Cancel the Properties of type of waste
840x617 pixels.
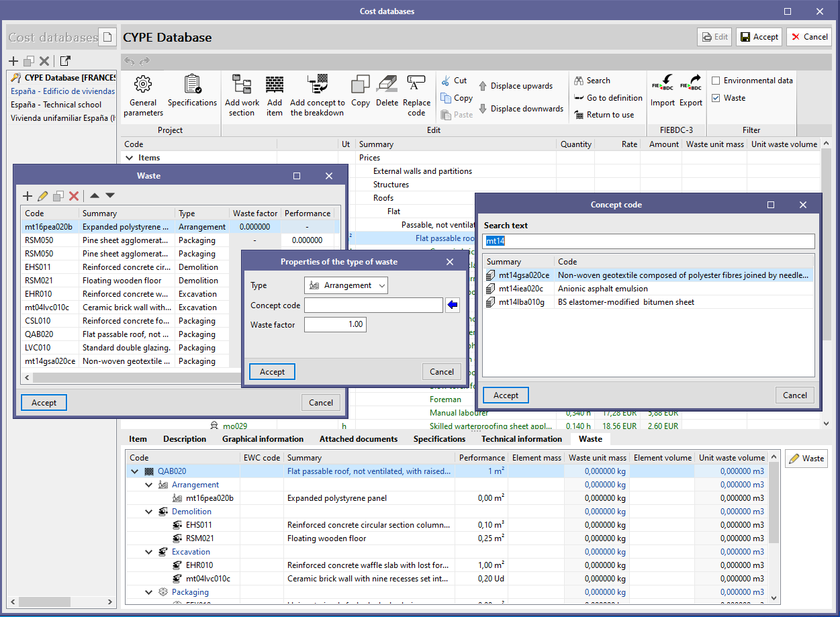tap(442, 372)
